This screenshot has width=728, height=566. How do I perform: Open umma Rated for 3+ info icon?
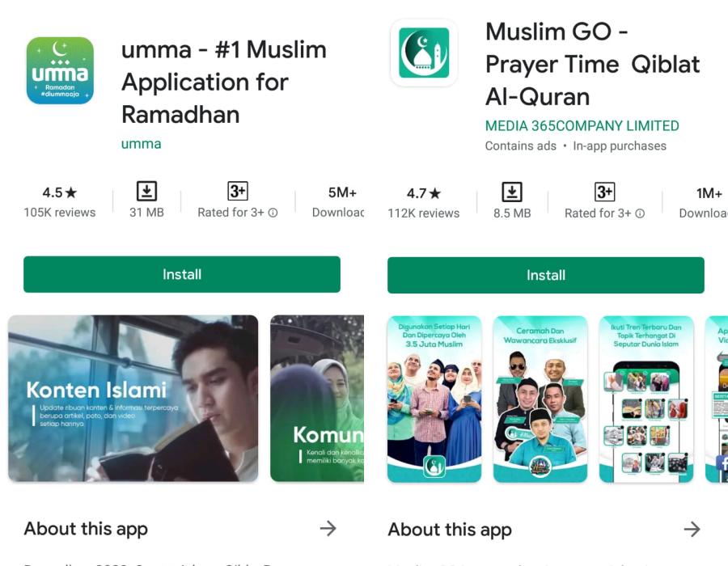coord(273,213)
